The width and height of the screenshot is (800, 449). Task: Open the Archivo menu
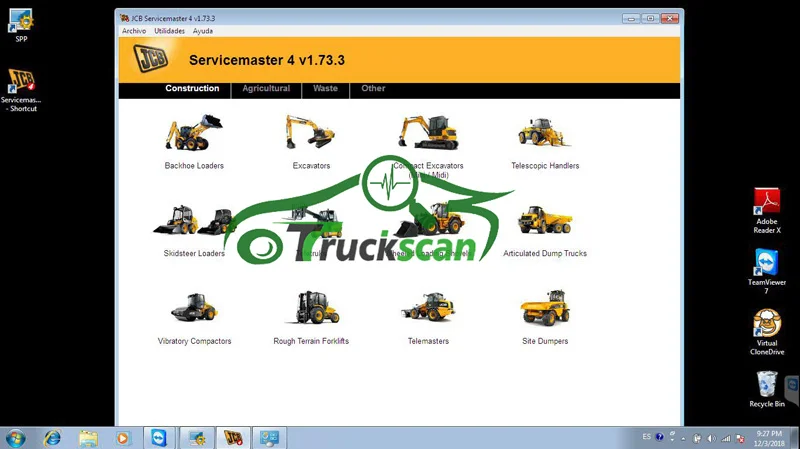pos(134,31)
